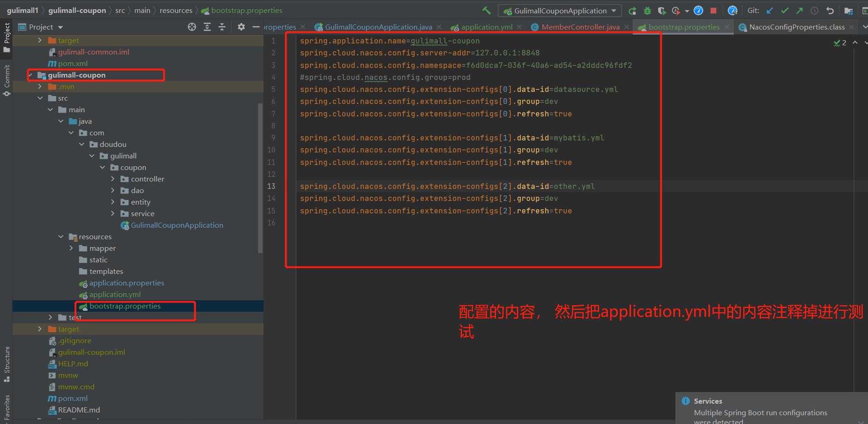Click the gulimall1 breadcrumb

[x=23, y=10]
